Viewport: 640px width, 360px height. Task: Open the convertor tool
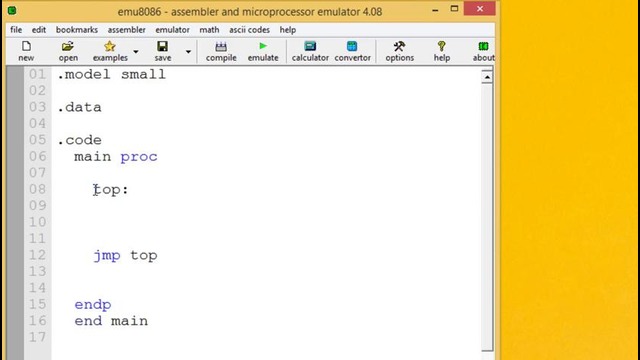(x=352, y=51)
